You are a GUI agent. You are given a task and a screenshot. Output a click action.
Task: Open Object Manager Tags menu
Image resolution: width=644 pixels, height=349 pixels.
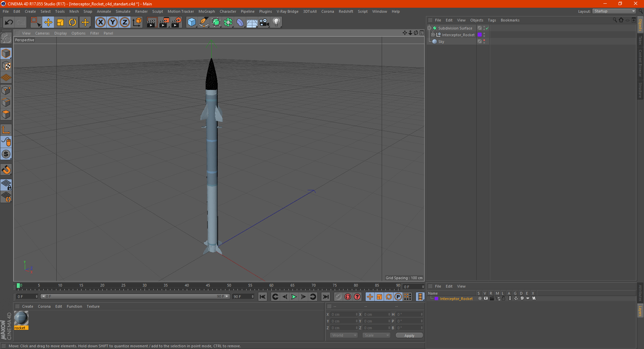[x=492, y=20]
